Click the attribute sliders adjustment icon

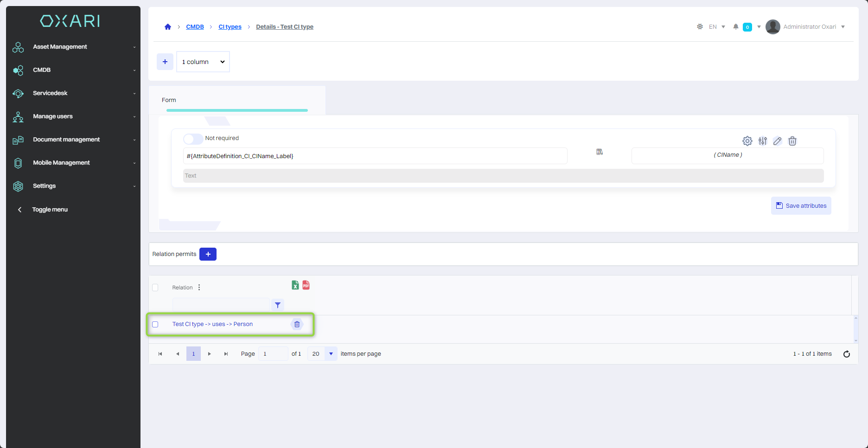point(762,141)
